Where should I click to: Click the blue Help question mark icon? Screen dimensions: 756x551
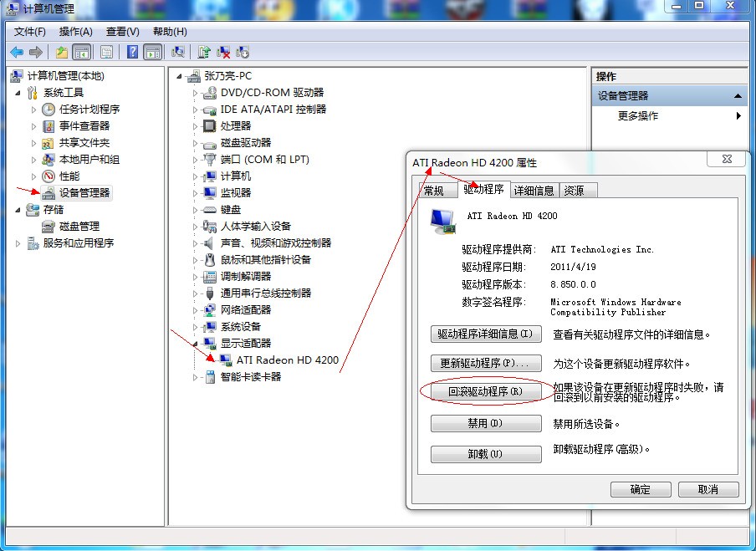coord(132,52)
